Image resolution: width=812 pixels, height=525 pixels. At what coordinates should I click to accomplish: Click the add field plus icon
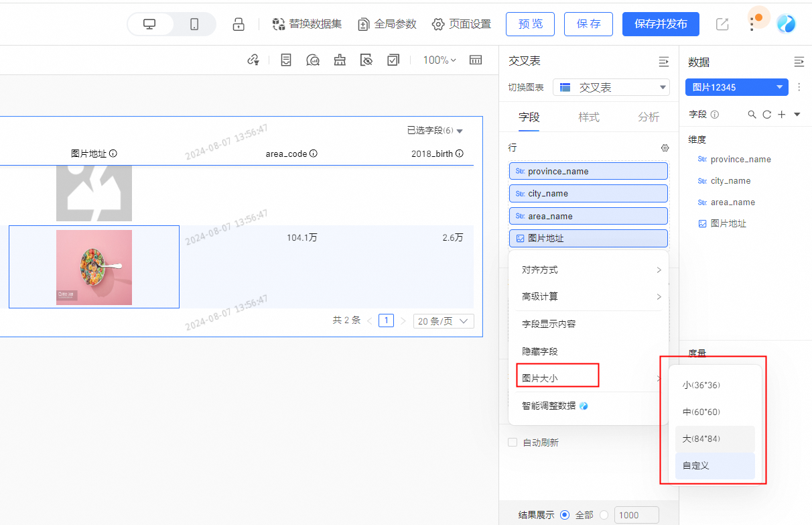781,115
